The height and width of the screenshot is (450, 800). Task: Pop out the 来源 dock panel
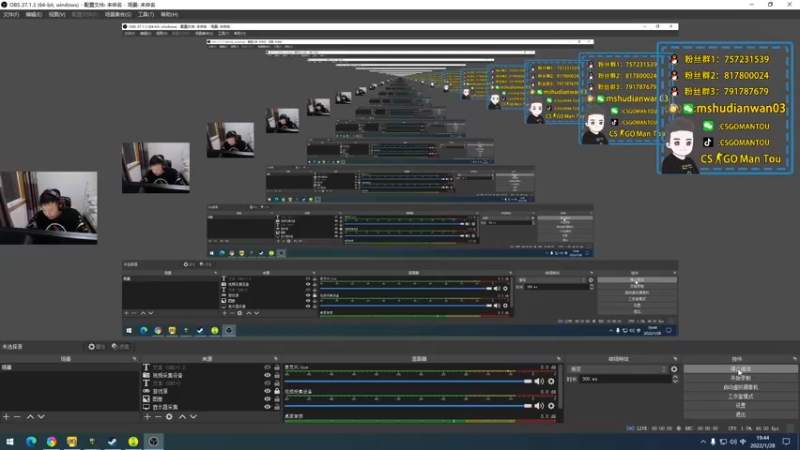276,359
